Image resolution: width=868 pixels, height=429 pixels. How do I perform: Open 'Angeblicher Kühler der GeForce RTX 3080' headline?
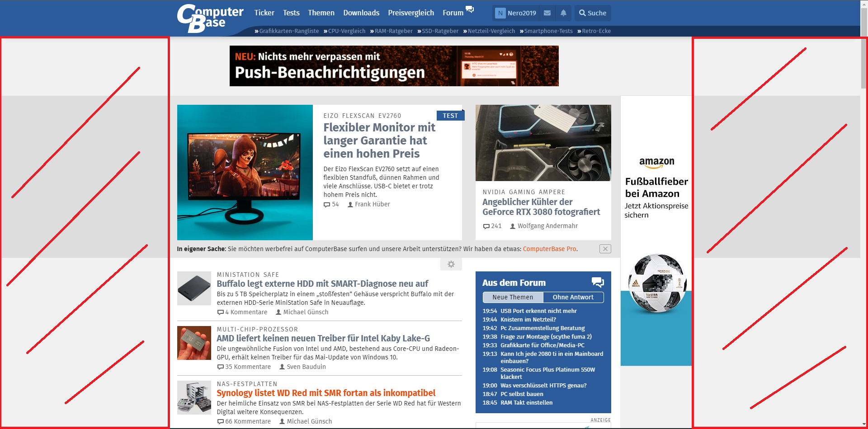[x=541, y=207]
